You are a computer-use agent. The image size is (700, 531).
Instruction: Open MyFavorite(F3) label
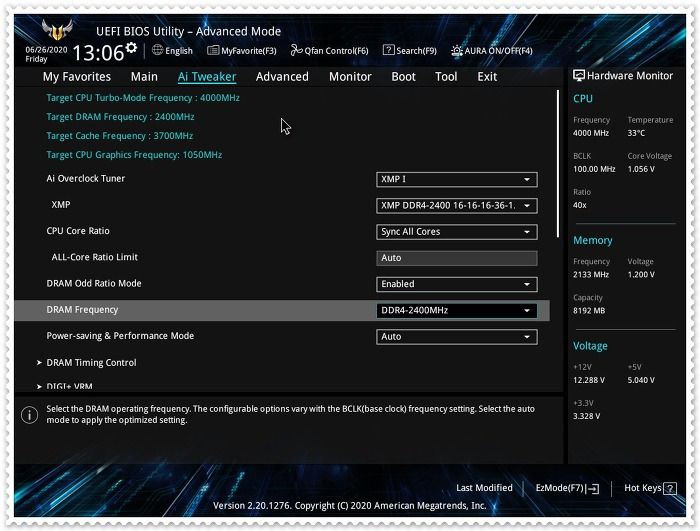(249, 51)
